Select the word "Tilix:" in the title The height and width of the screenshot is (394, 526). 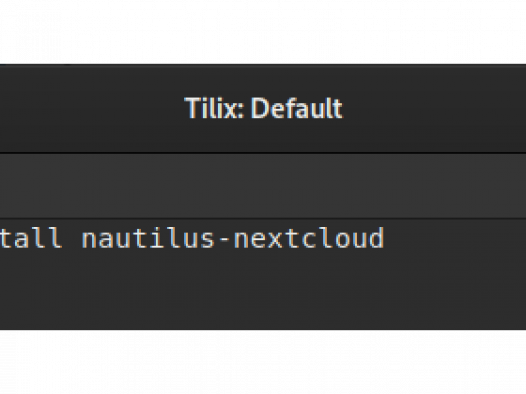[214, 108]
